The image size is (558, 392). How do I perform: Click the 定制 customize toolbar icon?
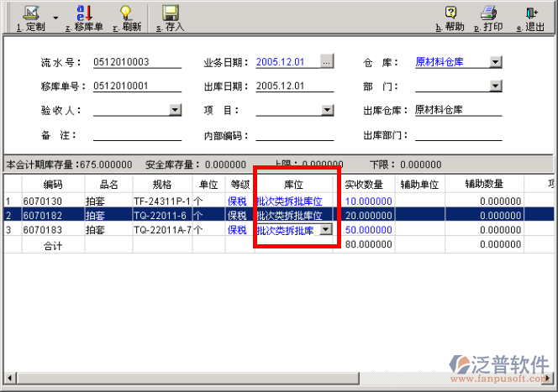click(30, 13)
